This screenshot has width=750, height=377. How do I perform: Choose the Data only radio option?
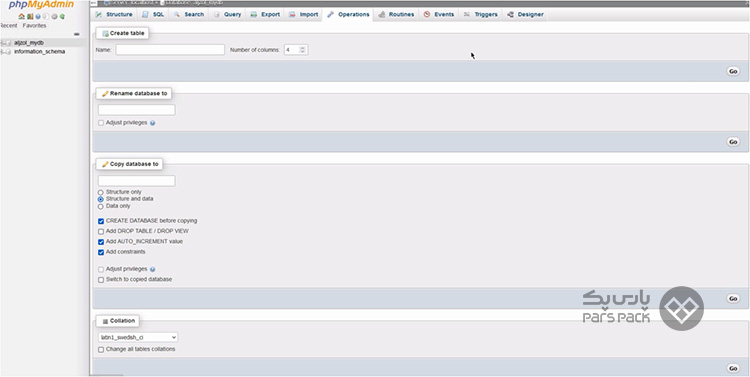100,207
